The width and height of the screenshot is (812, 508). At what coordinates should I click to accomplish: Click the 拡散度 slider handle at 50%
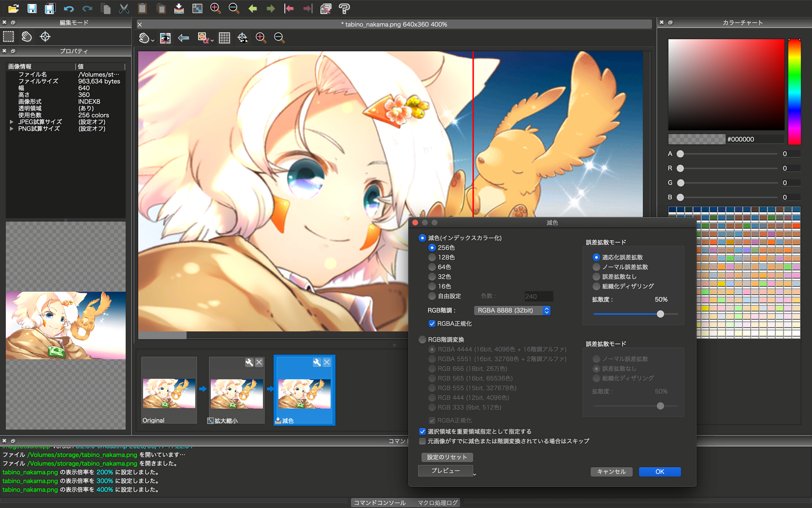tap(660, 314)
